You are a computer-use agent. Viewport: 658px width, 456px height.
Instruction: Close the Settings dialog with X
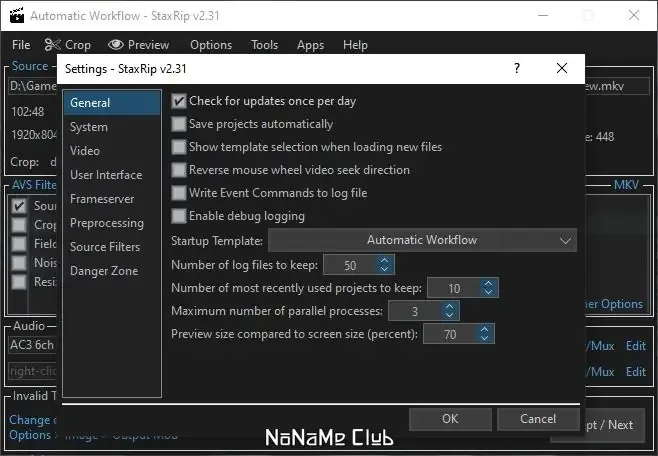(562, 68)
